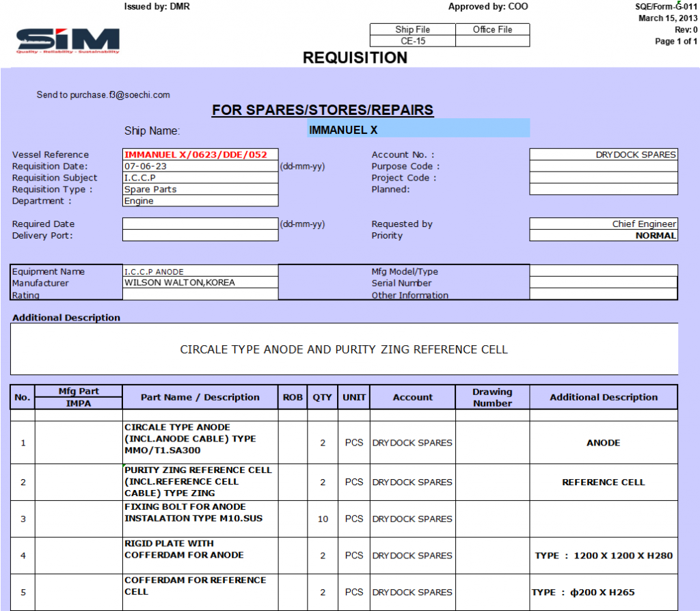Click the Requested by Chief Engineer field
700x611 pixels.
tap(604, 224)
